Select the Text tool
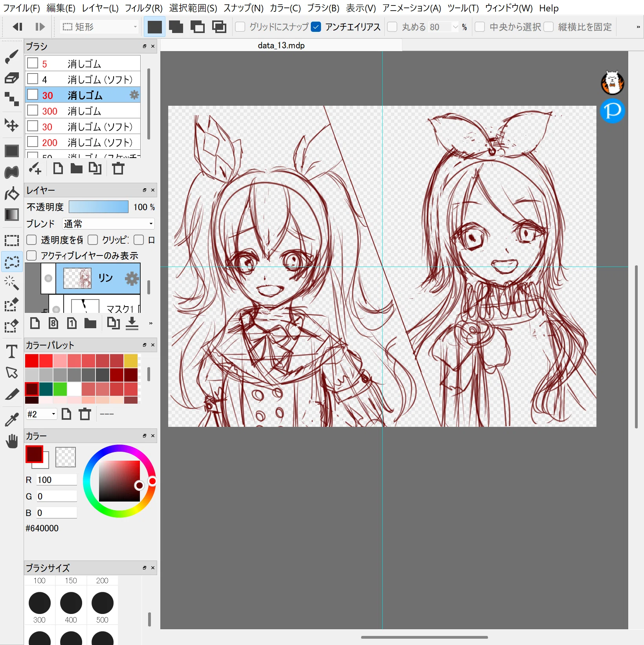 click(11, 351)
